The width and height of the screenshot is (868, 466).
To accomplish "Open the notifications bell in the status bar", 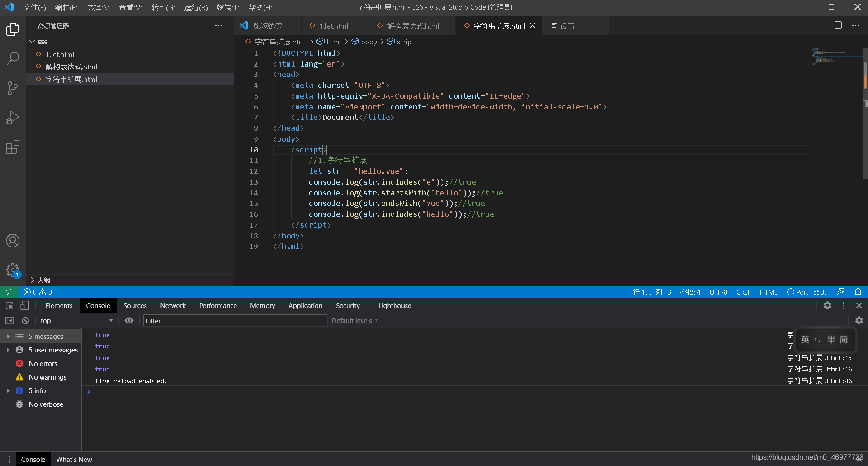I will (858, 292).
